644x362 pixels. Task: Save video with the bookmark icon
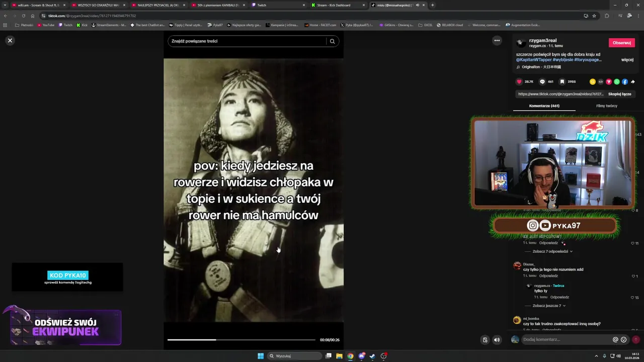562,81
